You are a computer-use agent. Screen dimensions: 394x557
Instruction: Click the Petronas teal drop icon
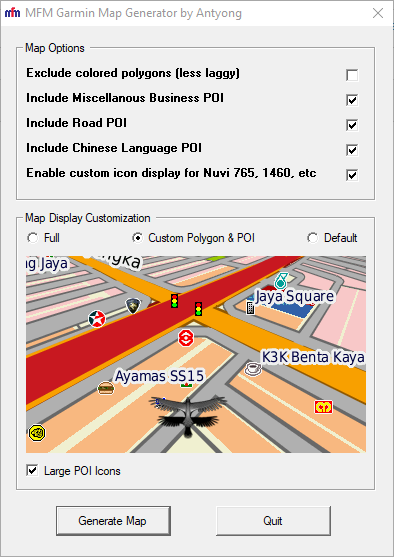[x=281, y=281]
